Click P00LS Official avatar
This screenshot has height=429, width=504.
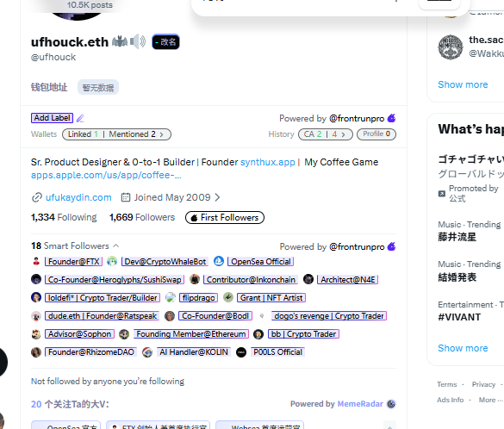(x=241, y=352)
